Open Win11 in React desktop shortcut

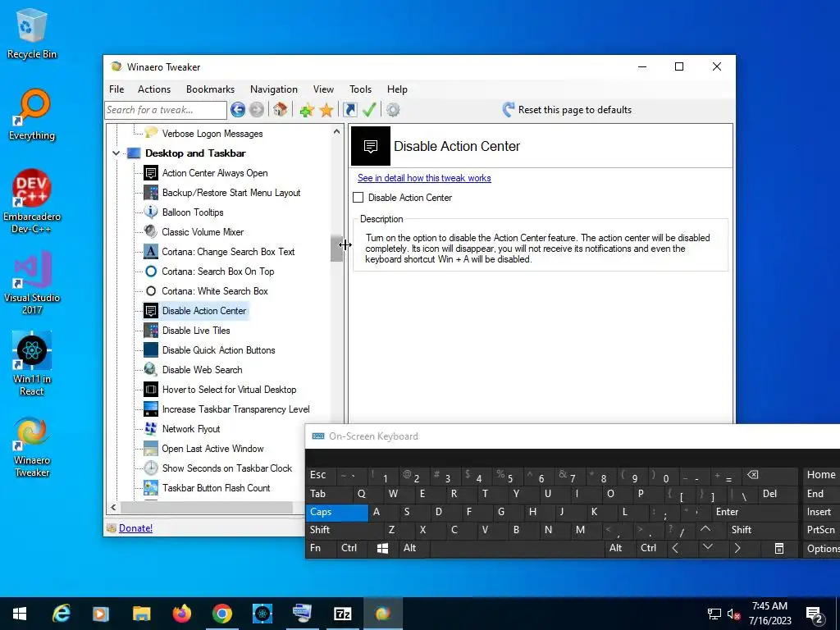32,363
